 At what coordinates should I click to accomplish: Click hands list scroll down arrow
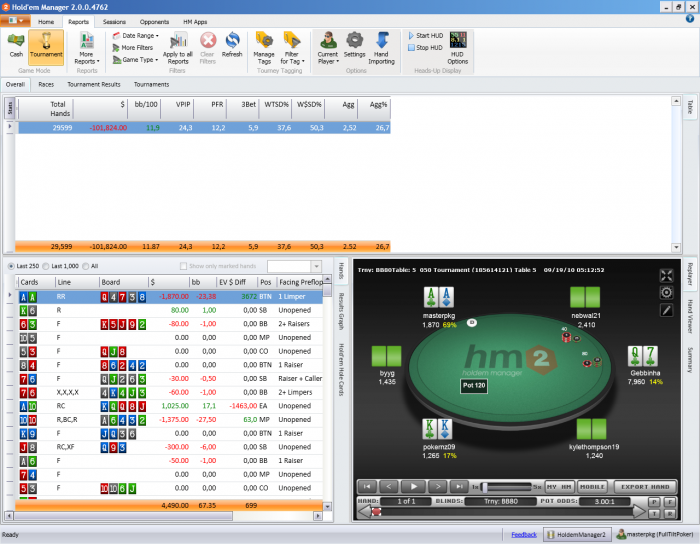327,507
